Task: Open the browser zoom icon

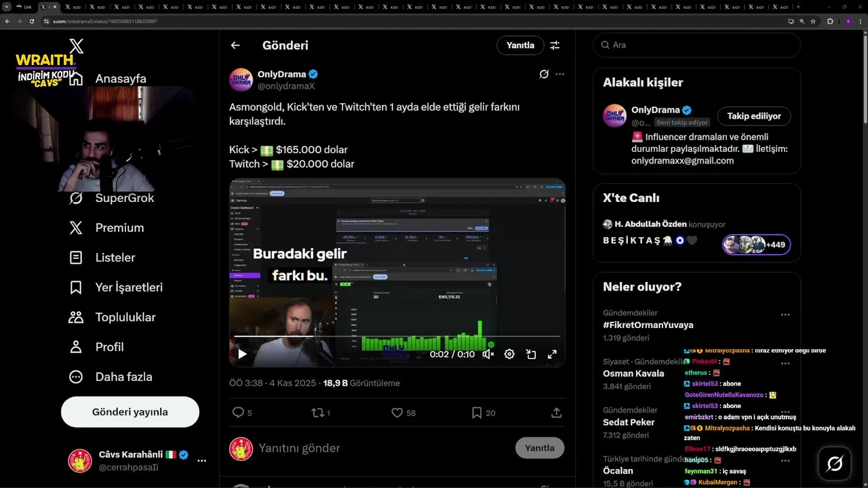Action: [802, 21]
